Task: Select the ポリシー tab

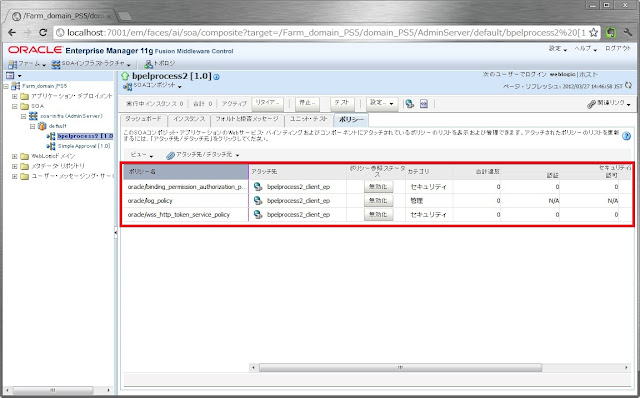Action: pyautogui.click(x=351, y=120)
